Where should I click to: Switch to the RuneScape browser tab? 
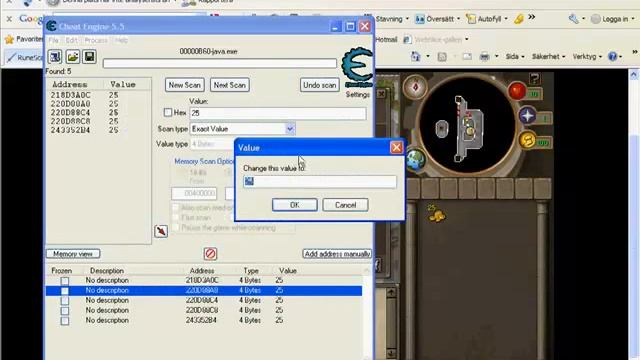(x=24, y=58)
